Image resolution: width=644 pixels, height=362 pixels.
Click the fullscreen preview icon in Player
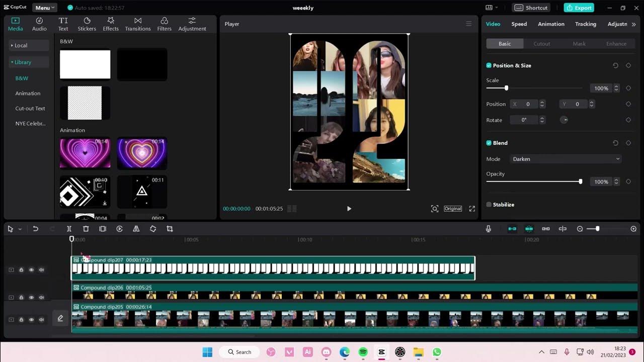pos(472,209)
